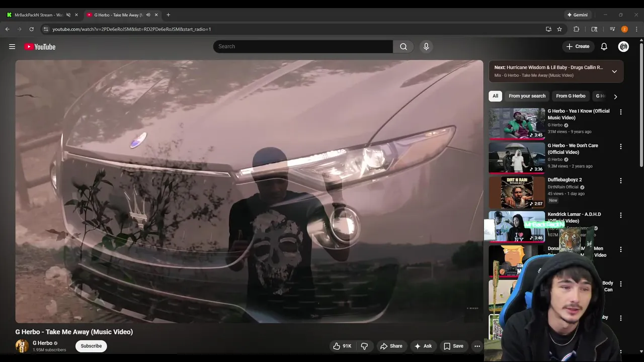
Task: Open options menu for We Don't Care video
Action: (x=620, y=146)
